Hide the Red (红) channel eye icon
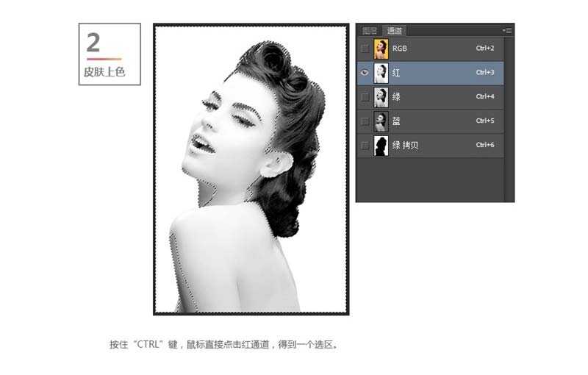The height and width of the screenshot is (375, 588). (365, 73)
